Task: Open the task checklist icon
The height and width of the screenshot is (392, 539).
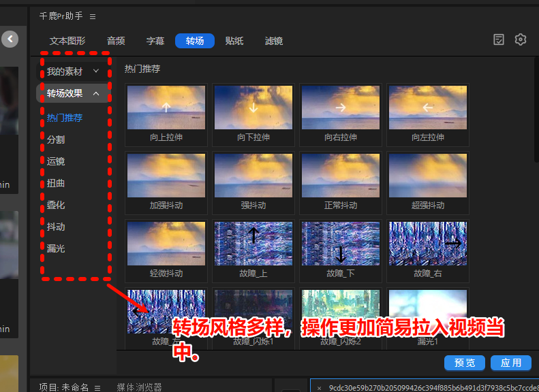Action: pyautogui.click(x=498, y=39)
